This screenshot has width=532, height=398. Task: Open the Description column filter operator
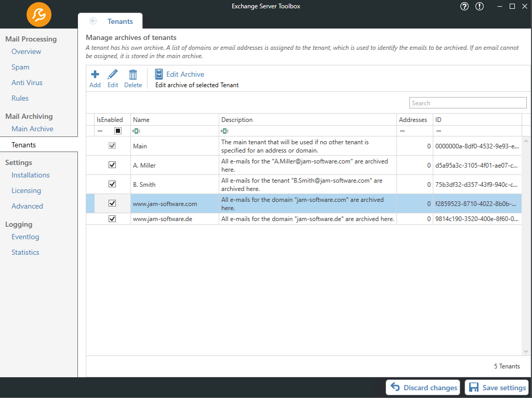(224, 131)
